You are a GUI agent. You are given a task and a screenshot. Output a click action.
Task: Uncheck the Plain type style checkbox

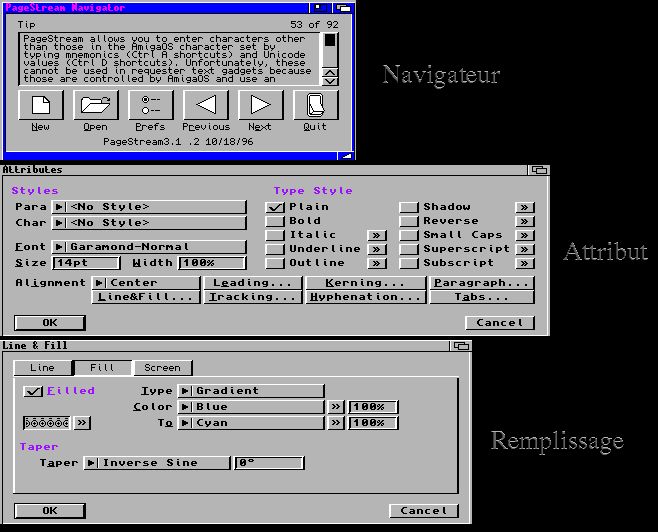click(x=275, y=207)
